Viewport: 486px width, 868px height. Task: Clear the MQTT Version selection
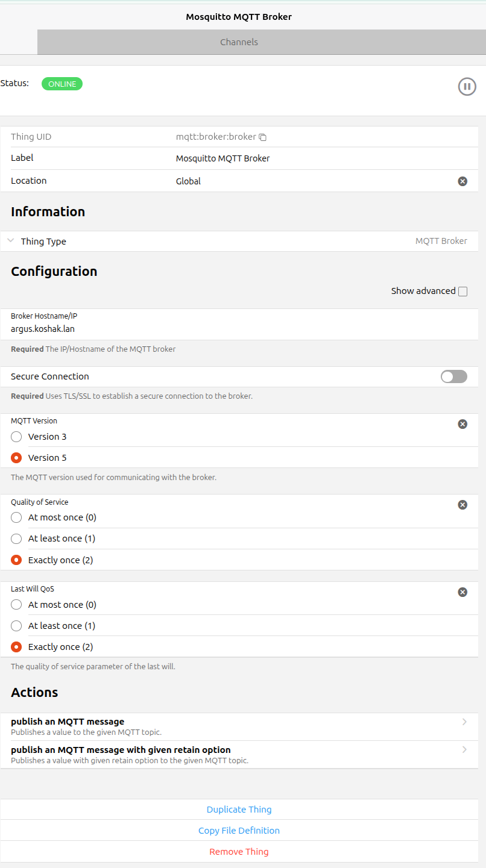pyautogui.click(x=462, y=424)
